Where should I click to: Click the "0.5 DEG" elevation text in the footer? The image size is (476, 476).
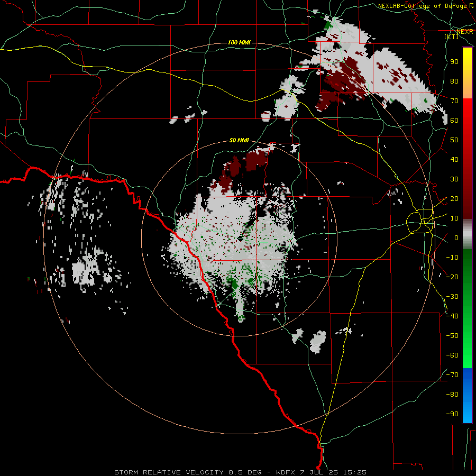(245, 472)
